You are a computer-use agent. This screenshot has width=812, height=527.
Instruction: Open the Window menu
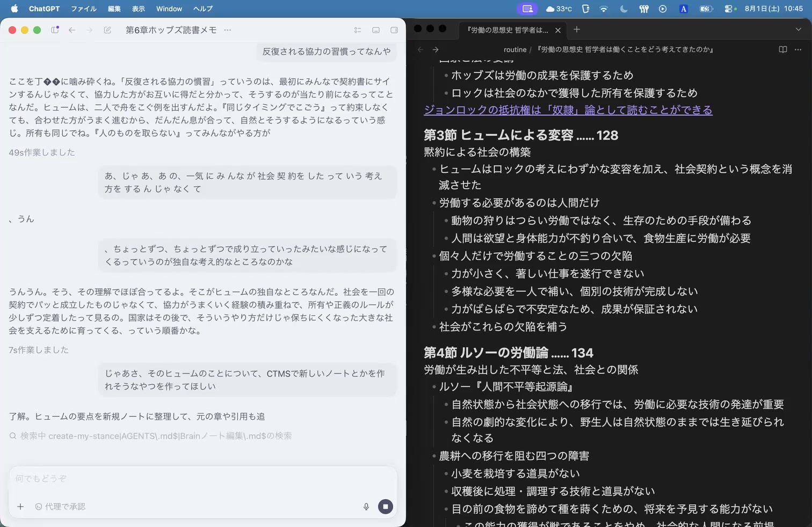[169, 9]
